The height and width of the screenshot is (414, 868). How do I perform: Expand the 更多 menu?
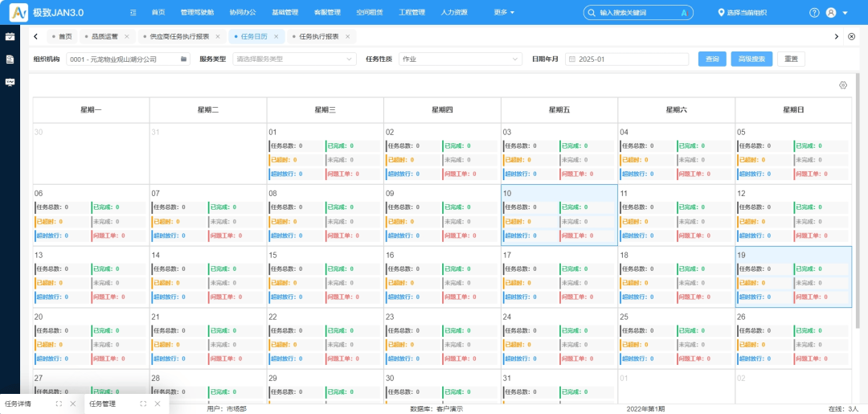504,13
